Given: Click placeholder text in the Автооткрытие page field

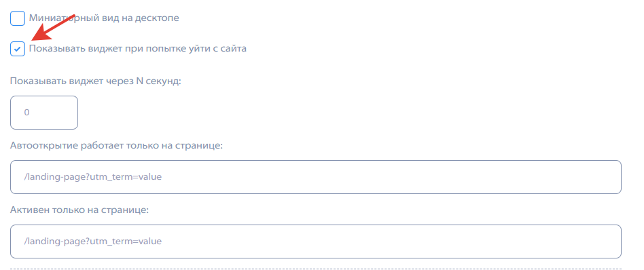Looking at the screenshot, I should tap(93, 177).
